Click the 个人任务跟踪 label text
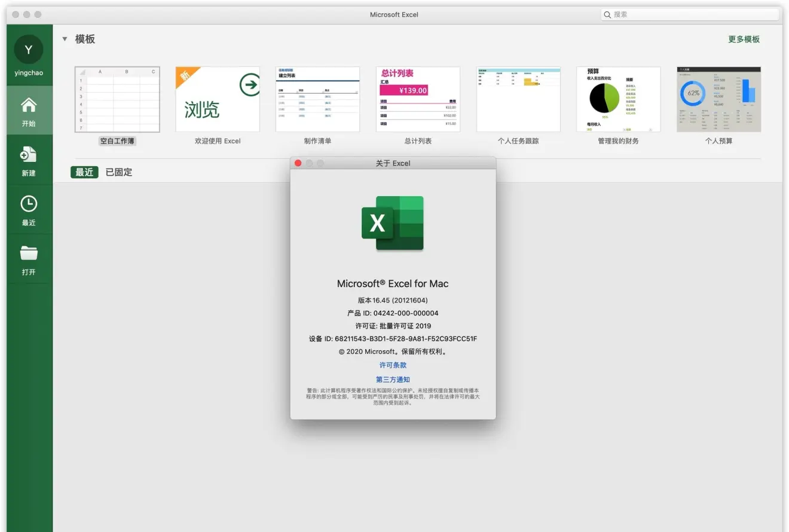 coord(518,141)
